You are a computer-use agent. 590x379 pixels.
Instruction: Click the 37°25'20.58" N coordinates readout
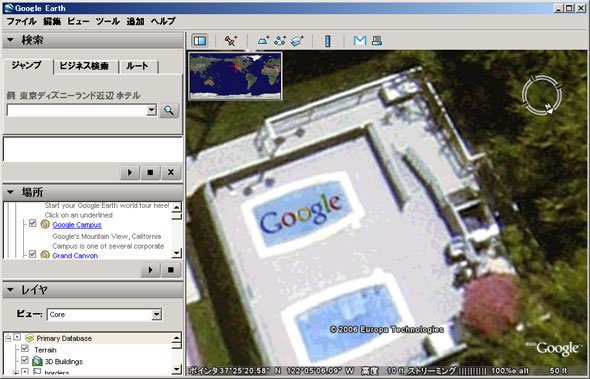(x=249, y=371)
